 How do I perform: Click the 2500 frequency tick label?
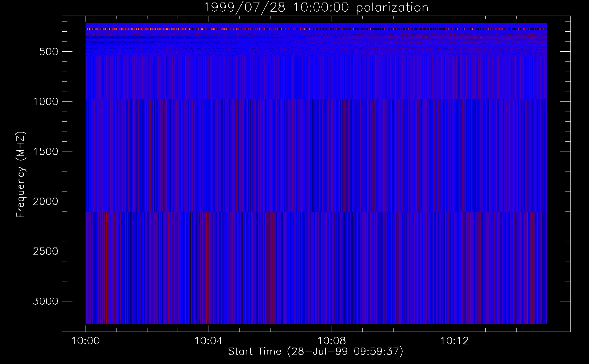click(46, 251)
